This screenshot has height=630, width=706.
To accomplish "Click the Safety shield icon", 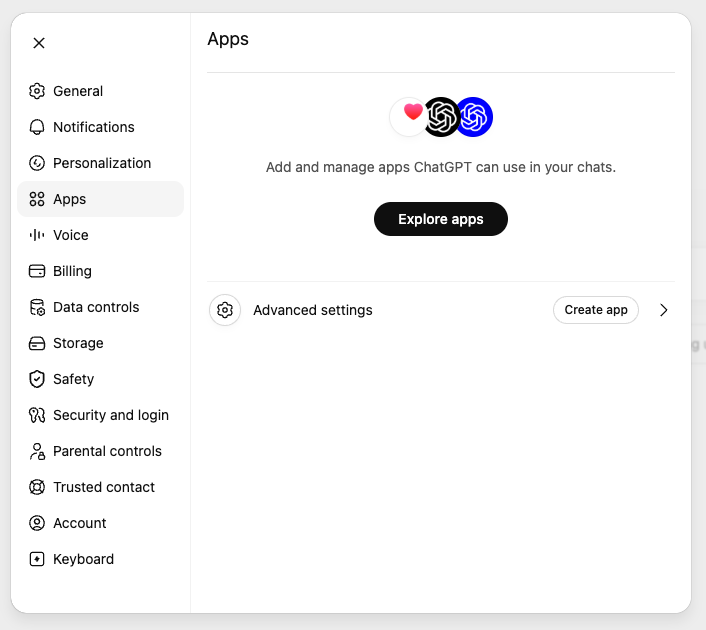I will (37, 379).
